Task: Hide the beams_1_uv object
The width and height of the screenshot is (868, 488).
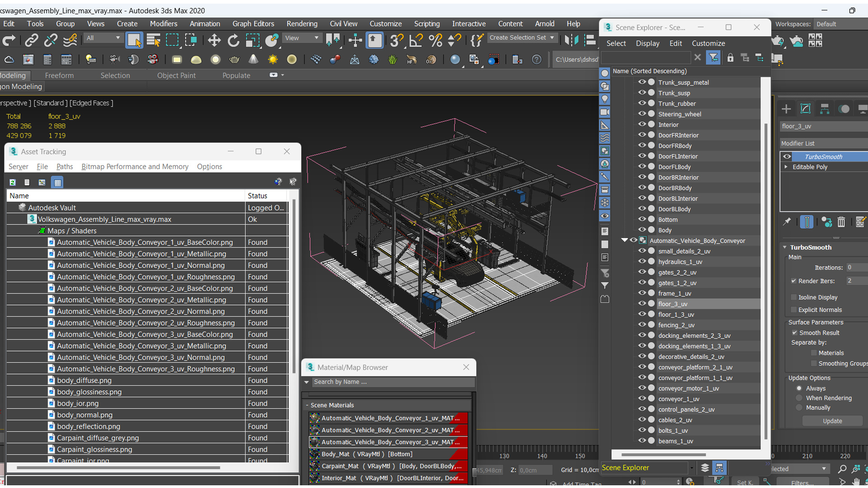Action: click(x=642, y=441)
